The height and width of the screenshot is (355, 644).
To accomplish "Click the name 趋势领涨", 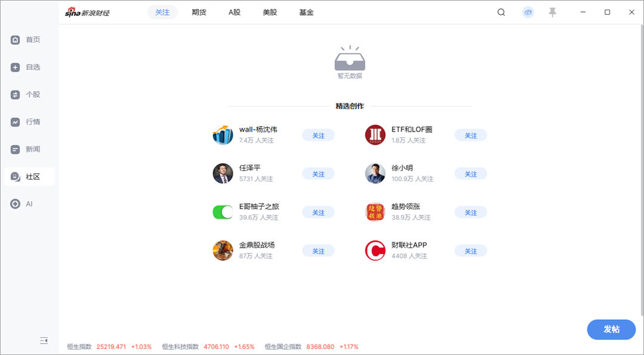I will click(406, 207).
